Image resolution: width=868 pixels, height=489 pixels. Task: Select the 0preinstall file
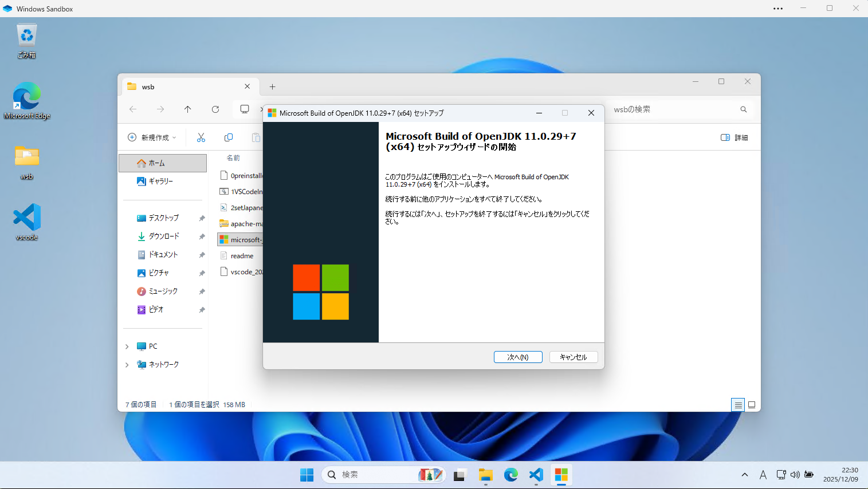pyautogui.click(x=241, y=176)
